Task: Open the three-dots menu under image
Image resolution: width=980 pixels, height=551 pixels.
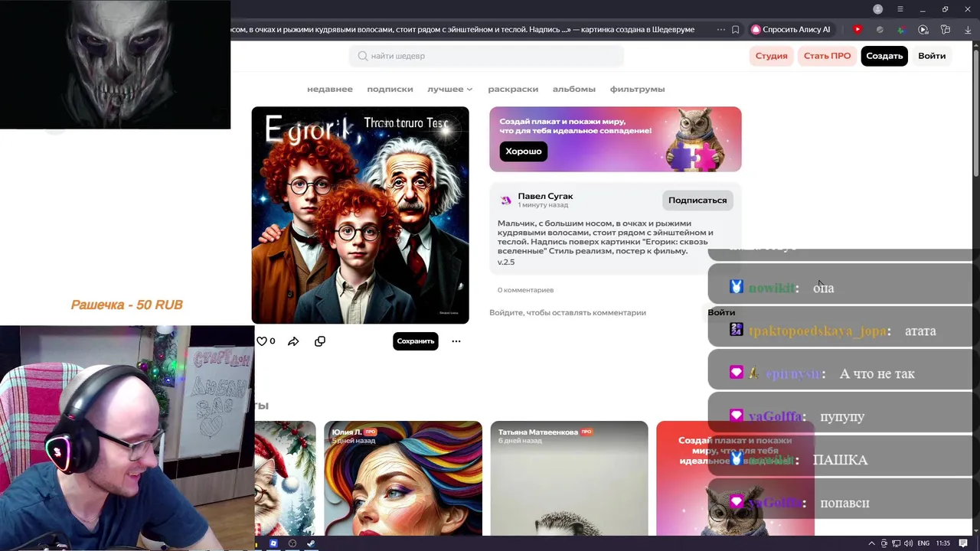Action: coord(456,341)
